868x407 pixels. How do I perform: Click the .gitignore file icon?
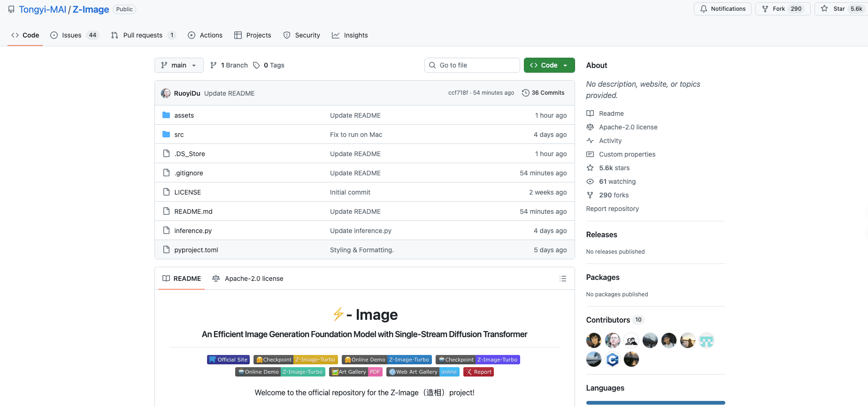pos(166,173)
